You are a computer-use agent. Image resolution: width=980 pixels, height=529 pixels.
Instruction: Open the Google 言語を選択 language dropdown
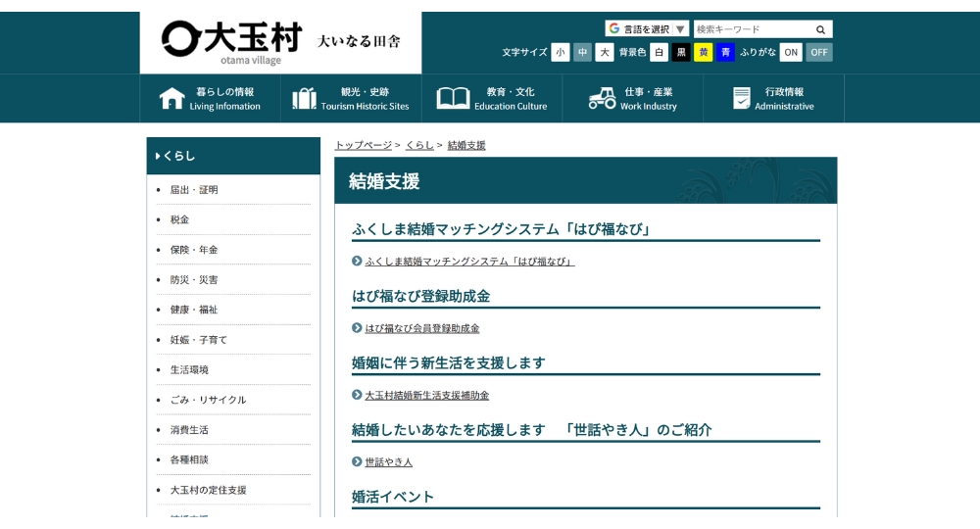click(647, 29)
